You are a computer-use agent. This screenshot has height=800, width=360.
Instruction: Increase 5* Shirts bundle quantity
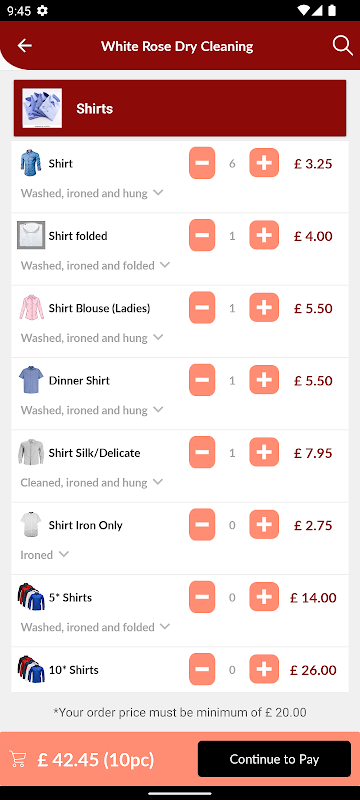[264, 597]
